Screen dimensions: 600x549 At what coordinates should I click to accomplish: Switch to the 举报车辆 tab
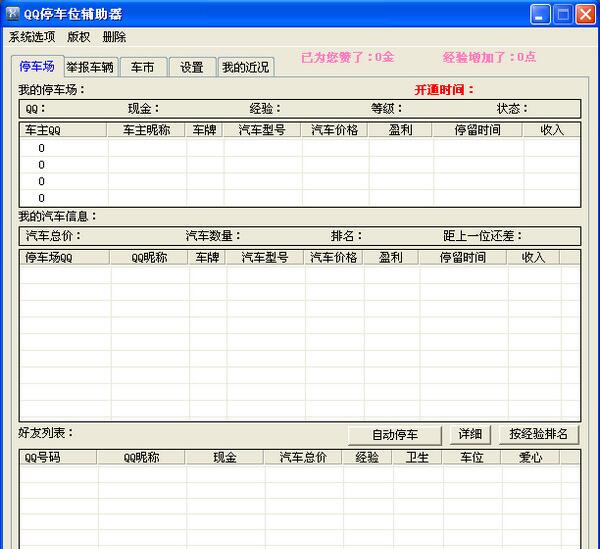89,67
